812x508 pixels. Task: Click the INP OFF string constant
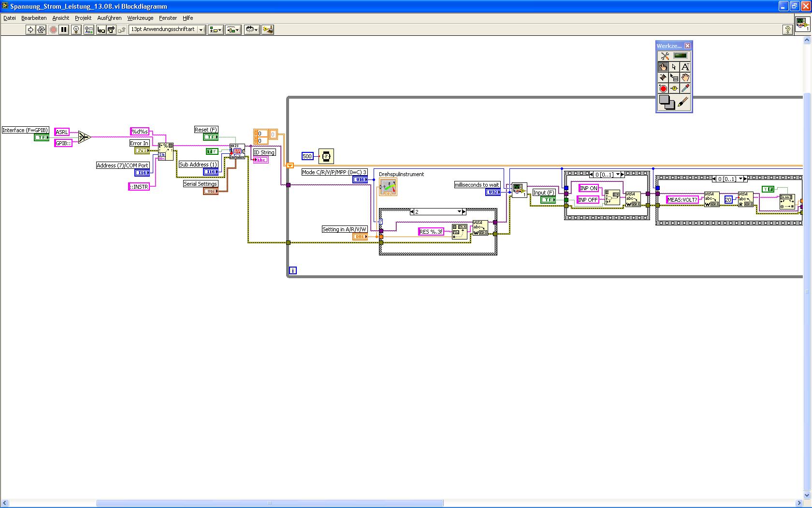tap(588, 200)
